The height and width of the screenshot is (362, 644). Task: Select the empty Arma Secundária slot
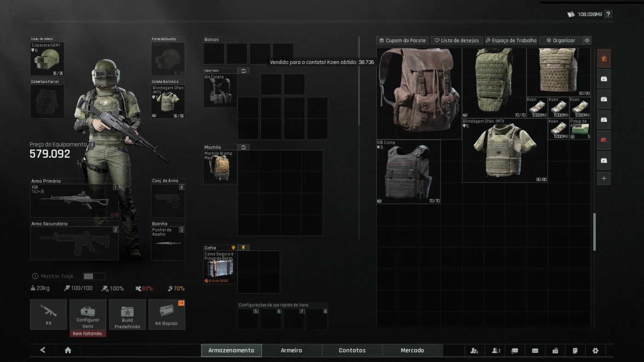(75, 243)
